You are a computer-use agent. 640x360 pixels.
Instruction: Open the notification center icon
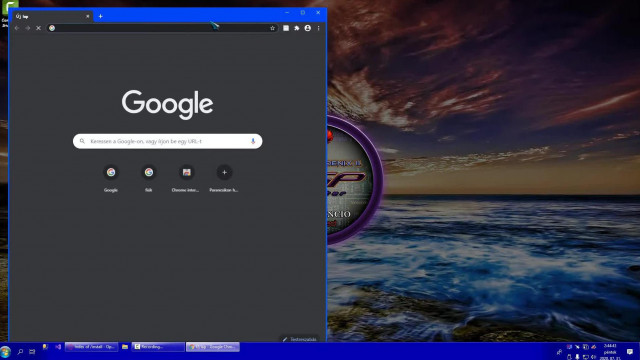pyautogui.click(x=630, y=351)
